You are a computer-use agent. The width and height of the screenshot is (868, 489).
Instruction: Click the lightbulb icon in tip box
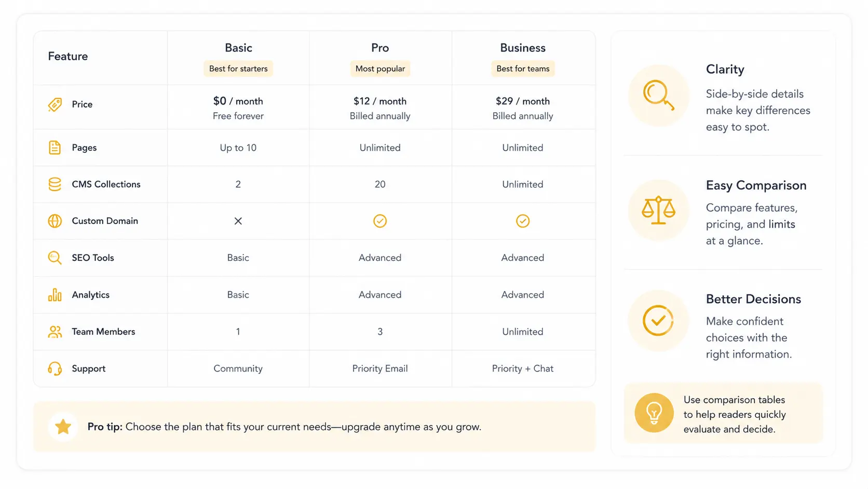click(654, 413)
